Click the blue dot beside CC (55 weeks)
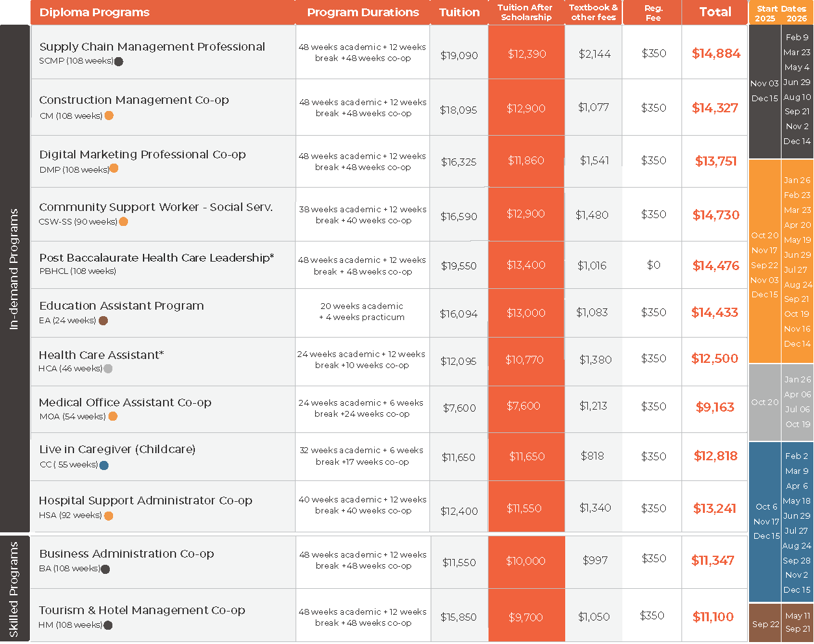The image size is (814, 644). 104,465
